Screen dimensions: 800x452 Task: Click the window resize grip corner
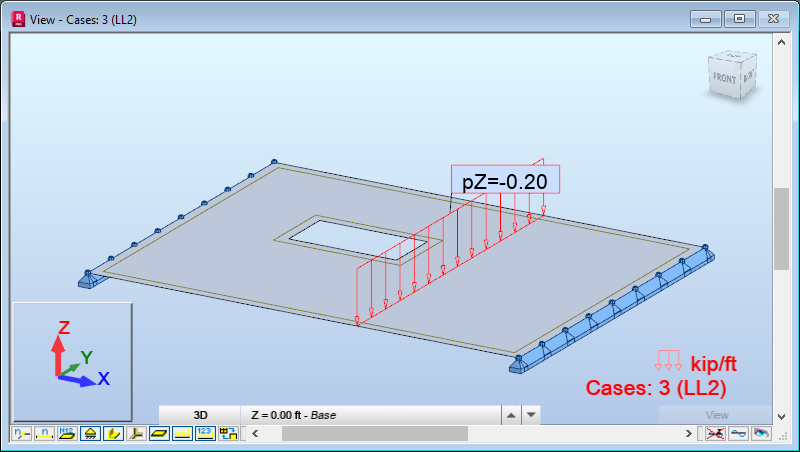pos(781,434)
